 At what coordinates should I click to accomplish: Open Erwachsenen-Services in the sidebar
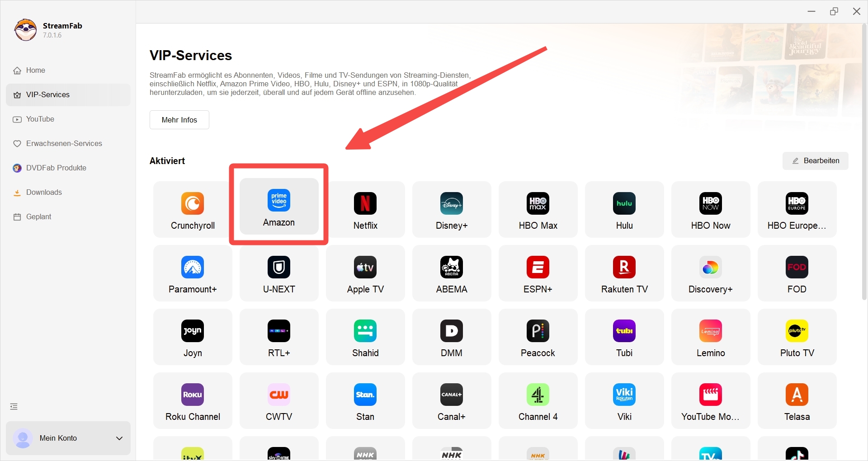coord(64,143)
